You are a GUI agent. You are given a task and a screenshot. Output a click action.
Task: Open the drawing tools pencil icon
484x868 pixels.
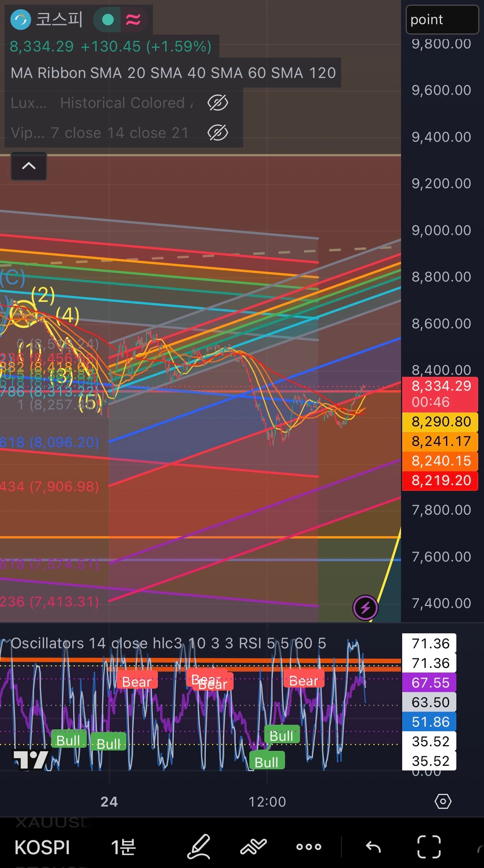tap(199, 846)
